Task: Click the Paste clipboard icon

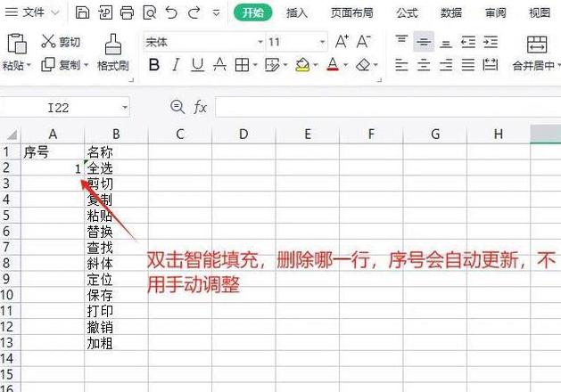Action: click(x=16, y=44)
